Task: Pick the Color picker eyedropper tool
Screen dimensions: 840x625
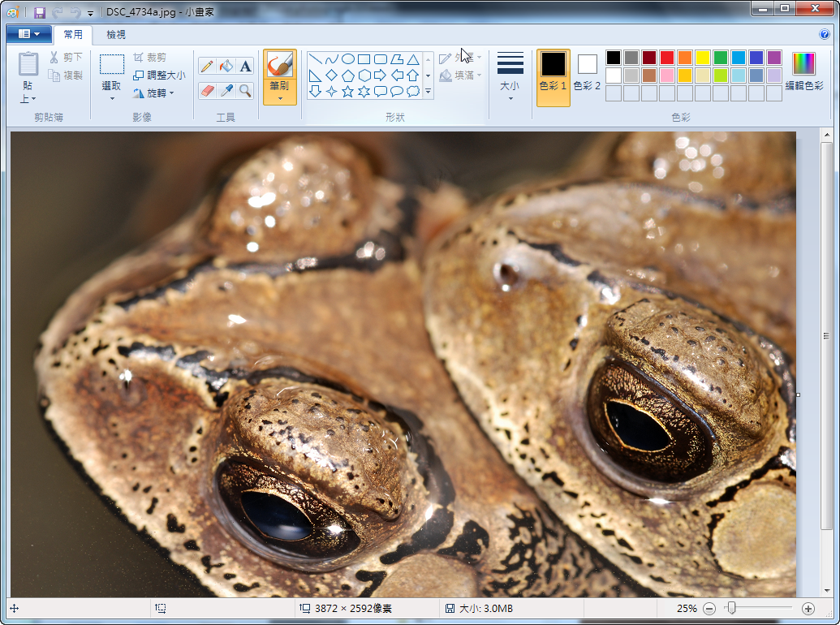Action: (x=226, y=90)
